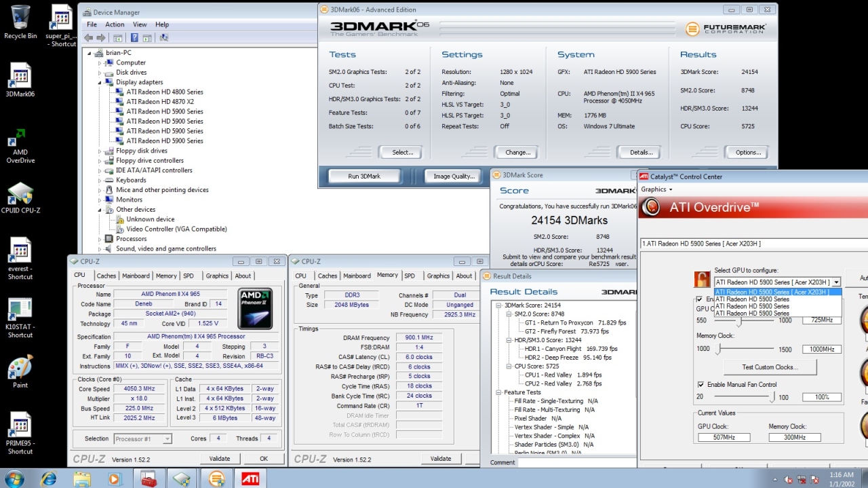Open the Action menu in Device Manager

click(115, 24)
